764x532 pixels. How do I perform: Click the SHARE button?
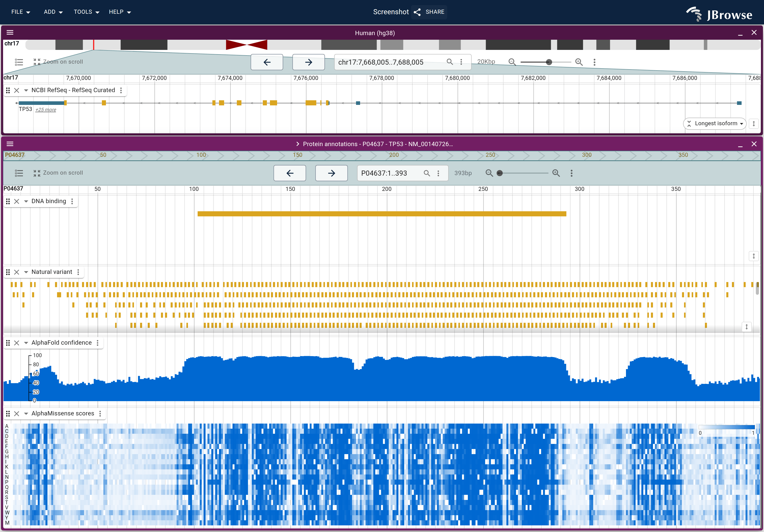tap(429, 12)
